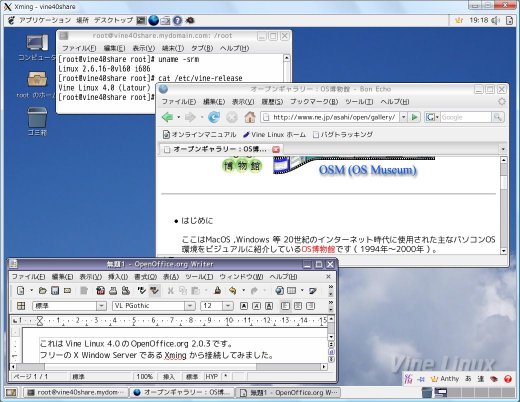Image resolution: width=520 pixels, height=402 pixels.
Task: Toggle AutoSpellcheck in Writer toolbar
Action: 154,291
